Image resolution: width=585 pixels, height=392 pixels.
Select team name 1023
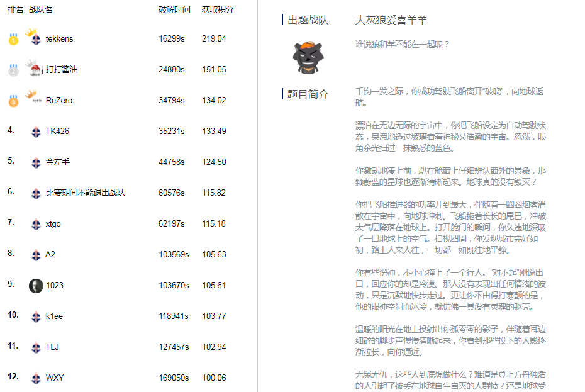pyautogui.click(x=55, y=285)
